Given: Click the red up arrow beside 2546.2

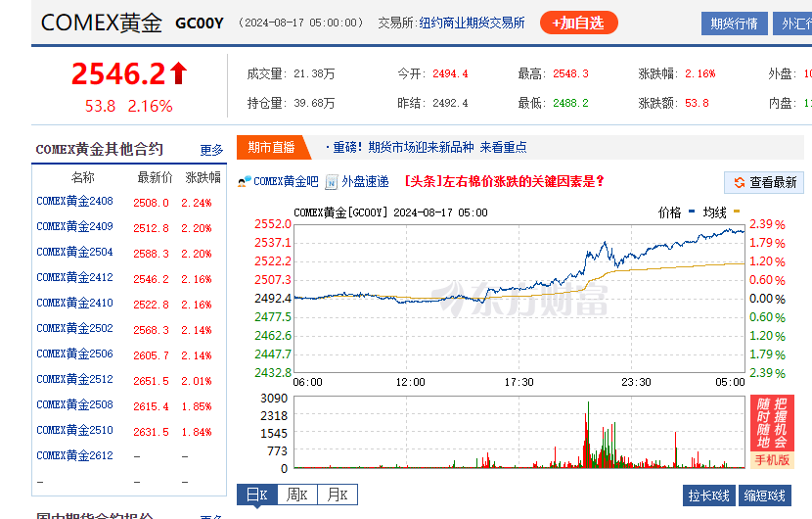Looking at the screenshot, I should (x=179, y=73).
